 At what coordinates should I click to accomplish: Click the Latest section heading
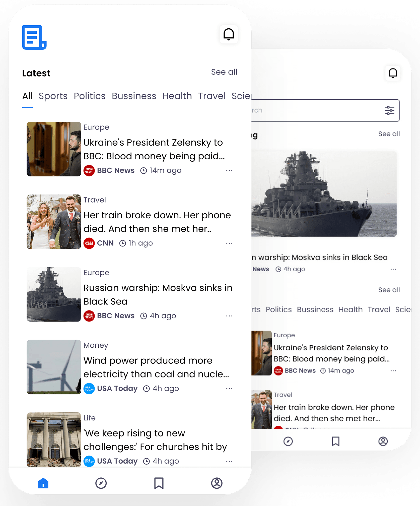pyautogui.click(x=36, y=73)
